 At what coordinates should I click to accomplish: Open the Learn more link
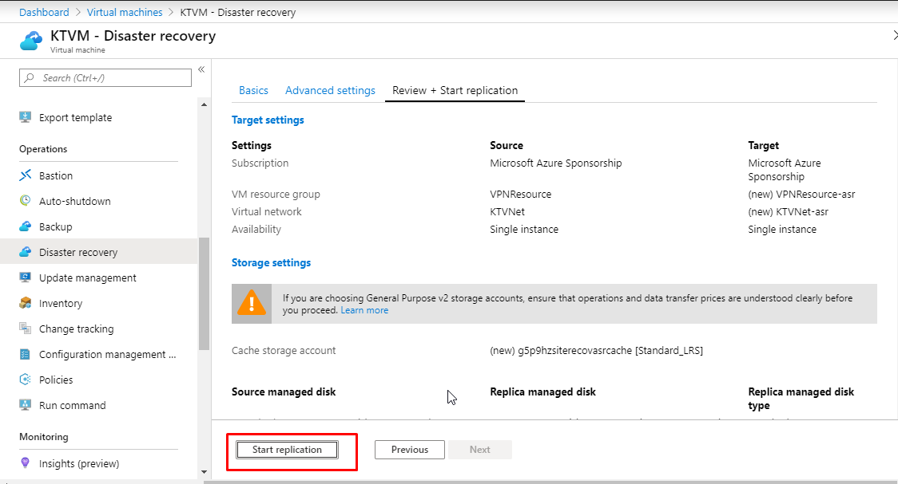click(364, 310)
